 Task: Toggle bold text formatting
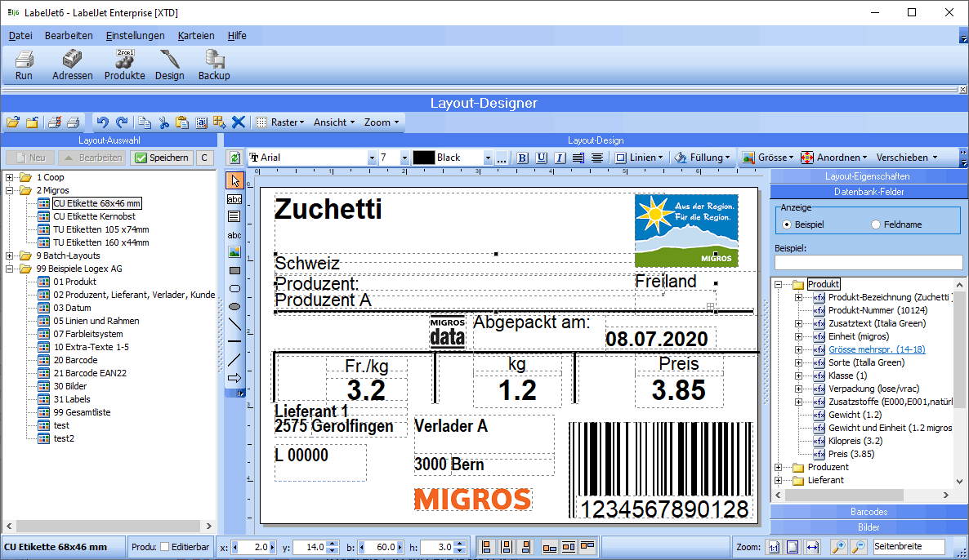click(x=522, y=158)
